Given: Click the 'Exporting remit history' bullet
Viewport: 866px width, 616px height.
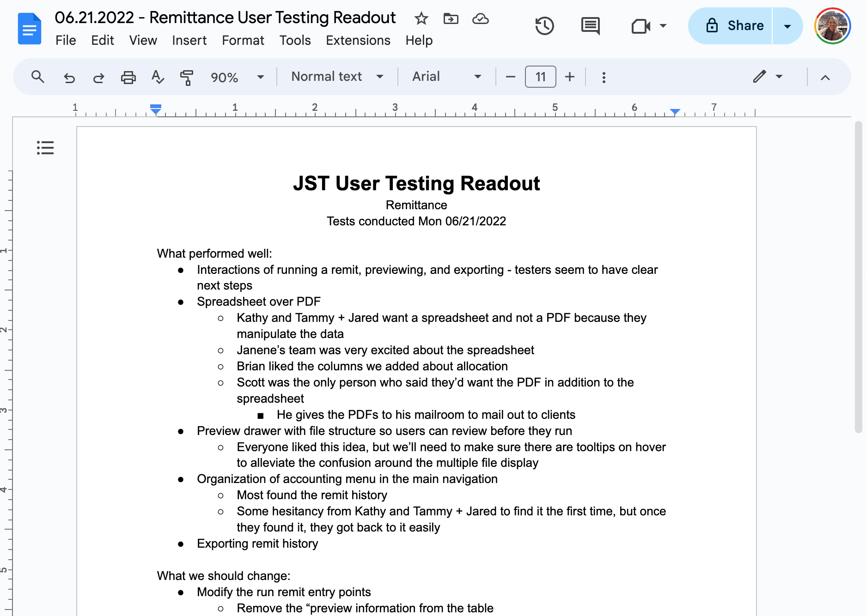Looking at the screenshot, I should [257, 544].
